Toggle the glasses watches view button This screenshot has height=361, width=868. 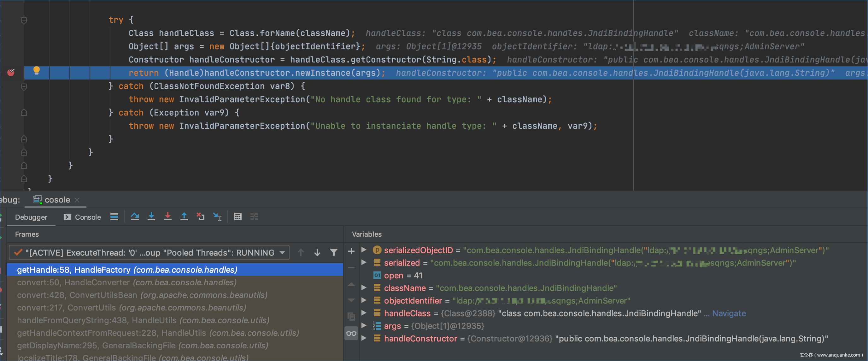click(x=351, y=333)
